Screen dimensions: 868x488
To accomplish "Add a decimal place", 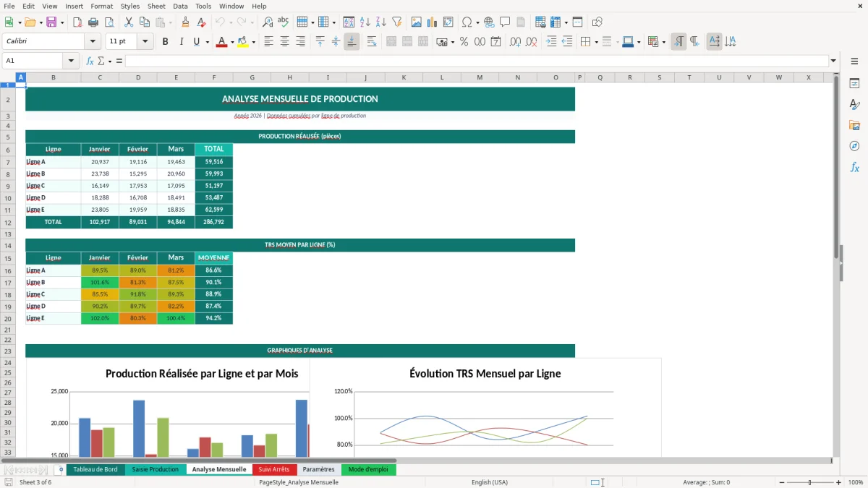I will 516,42.
